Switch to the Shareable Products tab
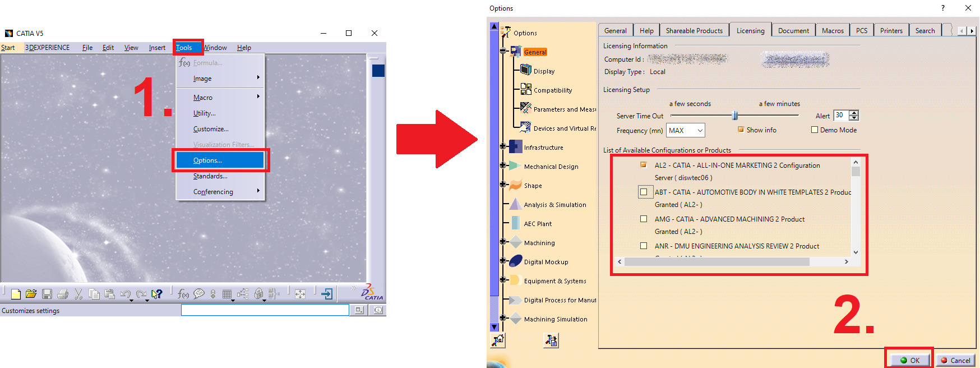 coord(694,31)
